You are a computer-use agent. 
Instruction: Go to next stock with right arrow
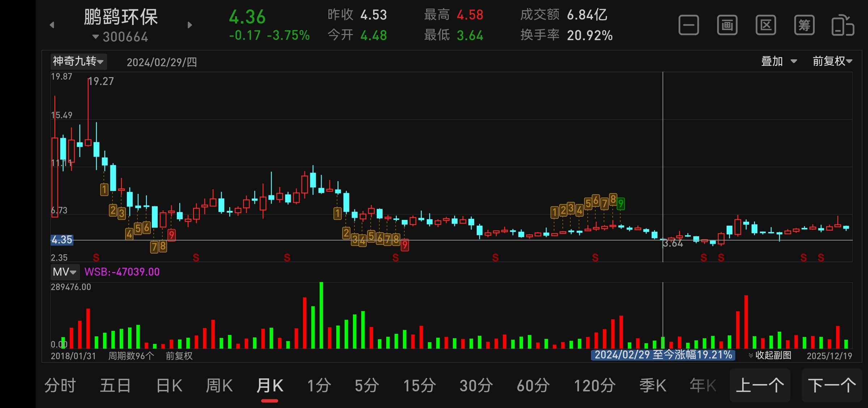[190, 25]
